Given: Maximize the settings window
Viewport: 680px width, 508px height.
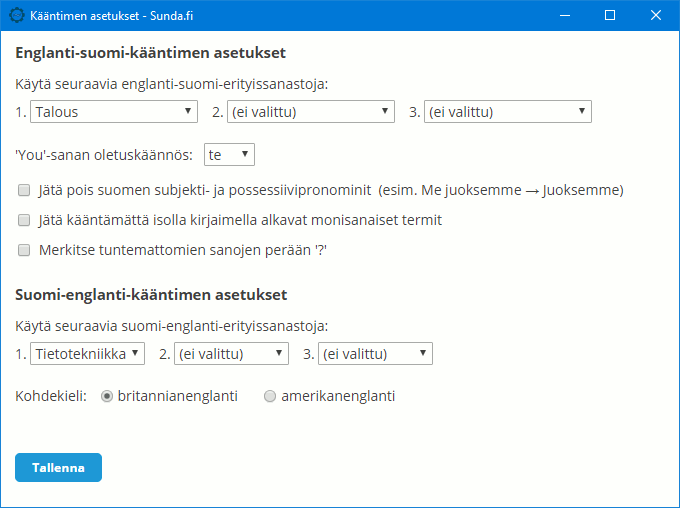Looking at the screenshot, I should (x=610, y=16).
